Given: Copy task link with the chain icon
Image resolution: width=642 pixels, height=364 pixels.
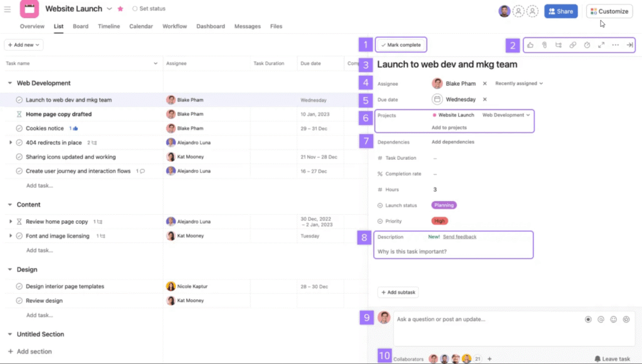Looking at the screenshot, I should point(572,45).
